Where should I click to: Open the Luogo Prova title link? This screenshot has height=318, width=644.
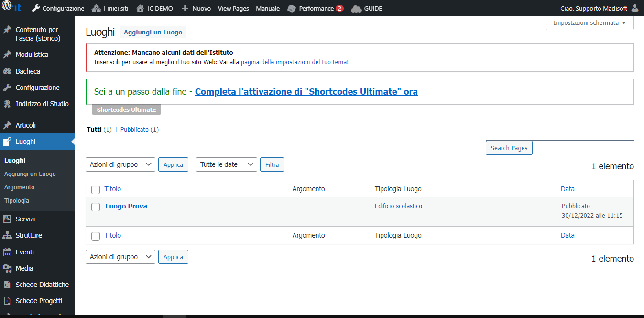click(126, 206)
